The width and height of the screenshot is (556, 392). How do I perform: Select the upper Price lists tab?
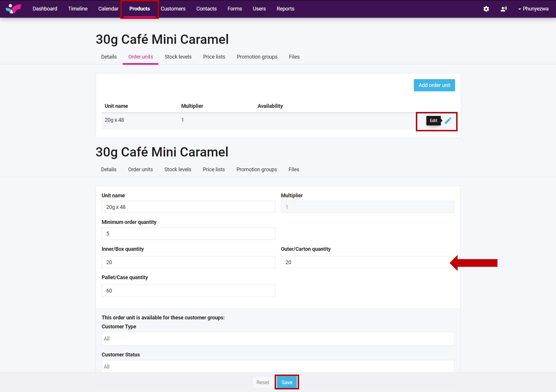click(214, 57)
